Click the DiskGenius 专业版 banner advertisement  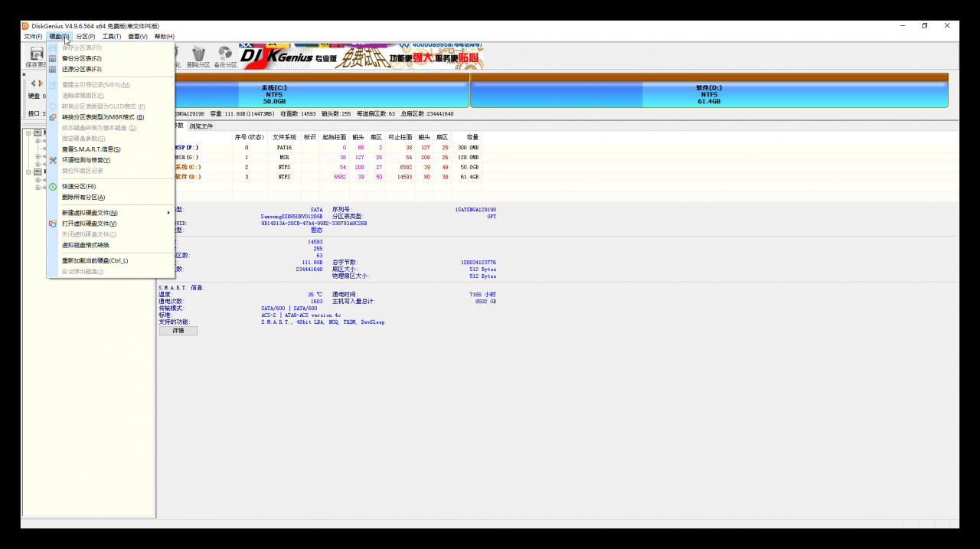coord(361,56)
